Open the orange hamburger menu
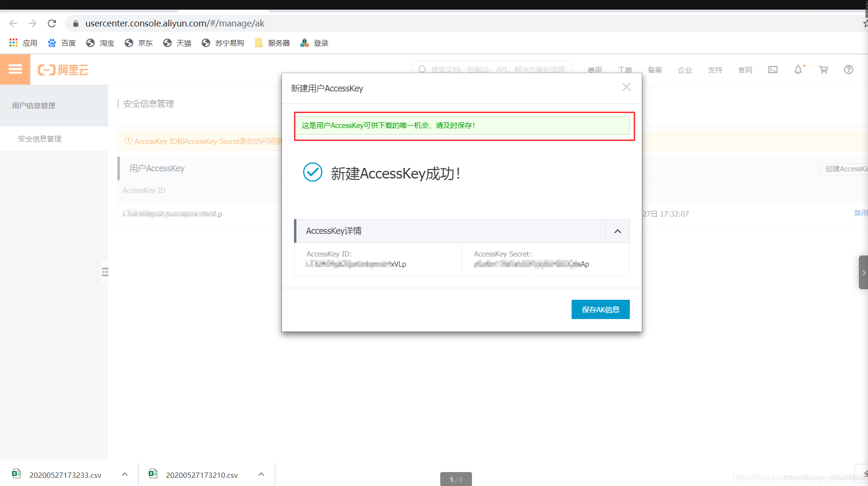This screenshot has width=868, height=486. coord(15,69)
